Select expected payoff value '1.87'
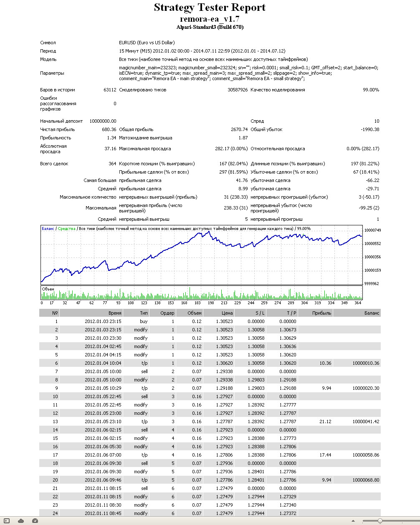 pyautogui.click(x=243, y=138)
